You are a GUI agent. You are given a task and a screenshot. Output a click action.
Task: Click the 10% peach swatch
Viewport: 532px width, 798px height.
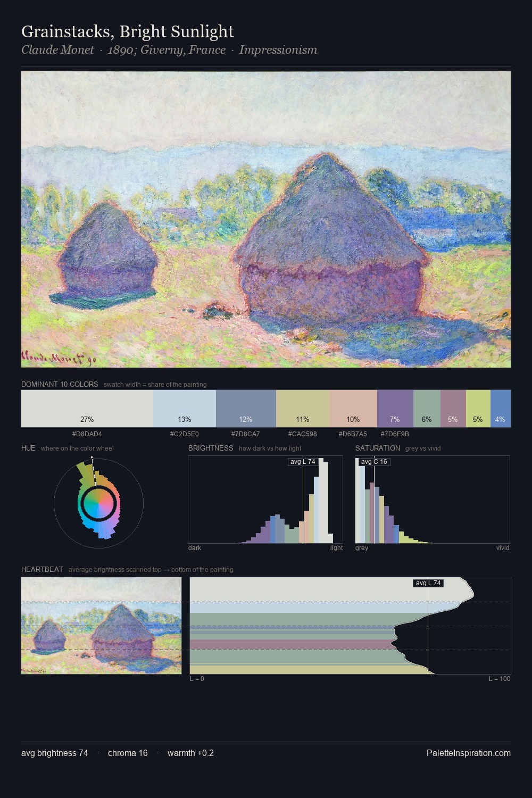coord(353,409)
